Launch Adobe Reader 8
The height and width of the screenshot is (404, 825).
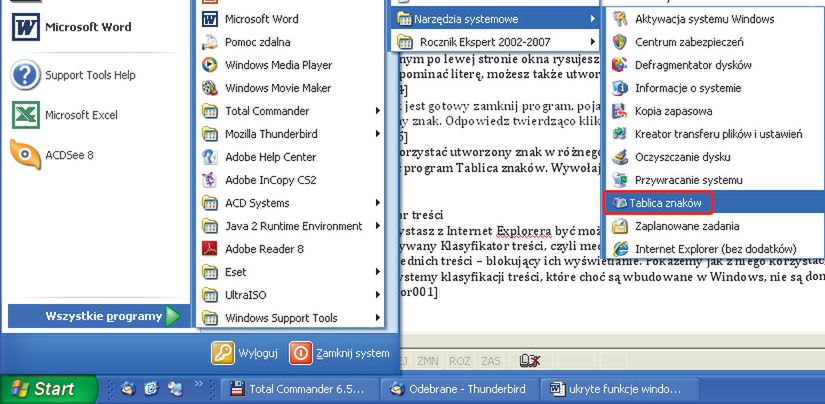pos(290,249)
